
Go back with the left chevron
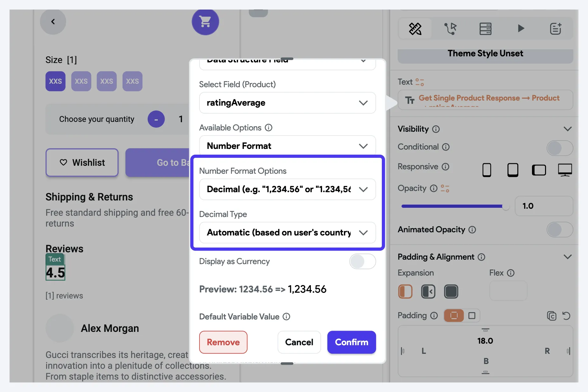pyautogui.click(x=53, y=22)
